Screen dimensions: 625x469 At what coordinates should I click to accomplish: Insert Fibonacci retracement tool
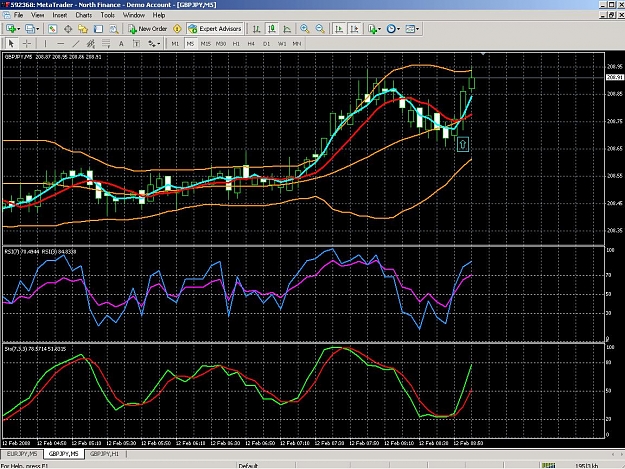point(106,43)
